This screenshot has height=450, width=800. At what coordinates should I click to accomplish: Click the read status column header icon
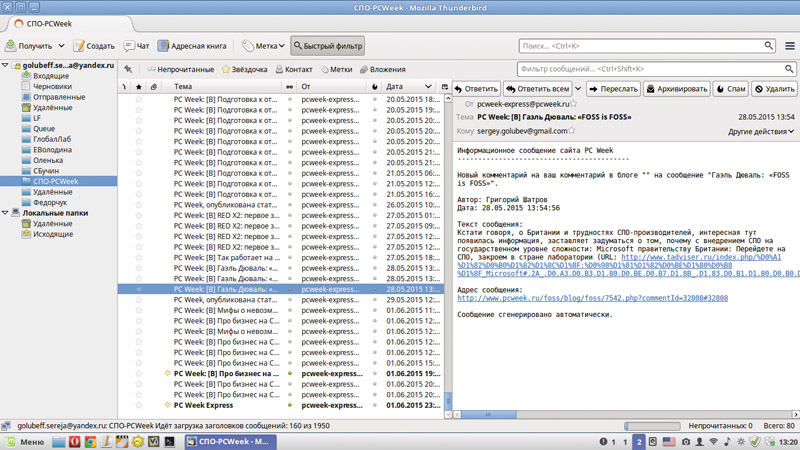[x=290, y=87]
